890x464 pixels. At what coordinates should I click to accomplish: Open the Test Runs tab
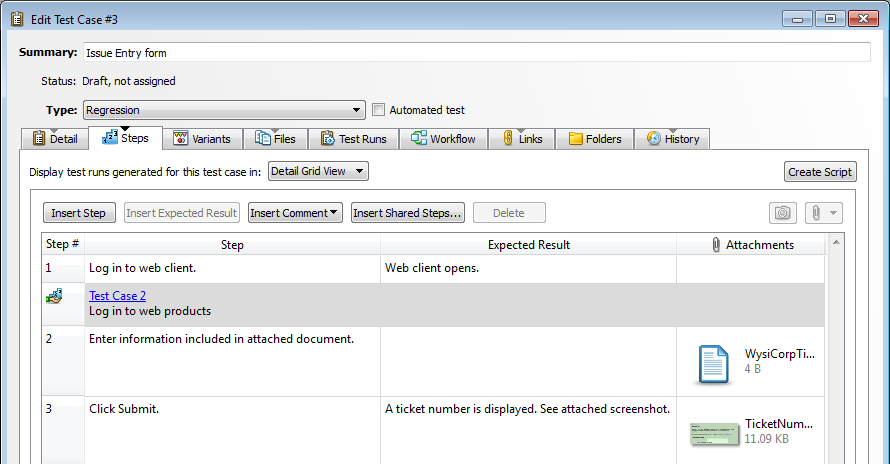353,139
